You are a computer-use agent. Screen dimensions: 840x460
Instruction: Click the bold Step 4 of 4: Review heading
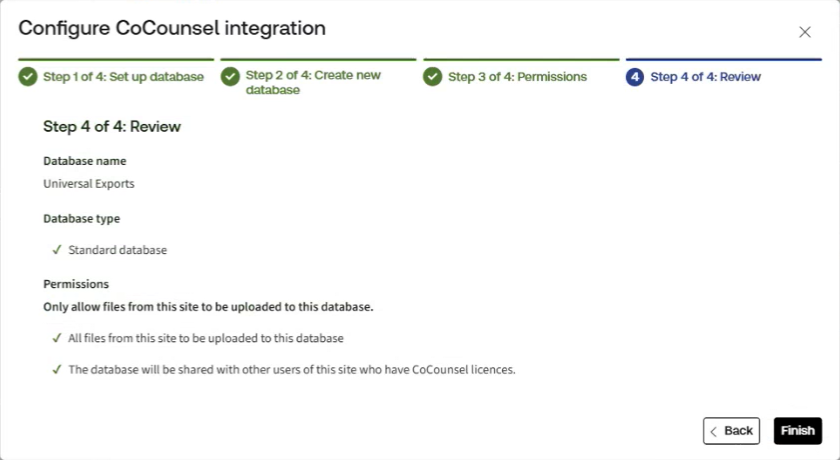[x=112, y=127]
